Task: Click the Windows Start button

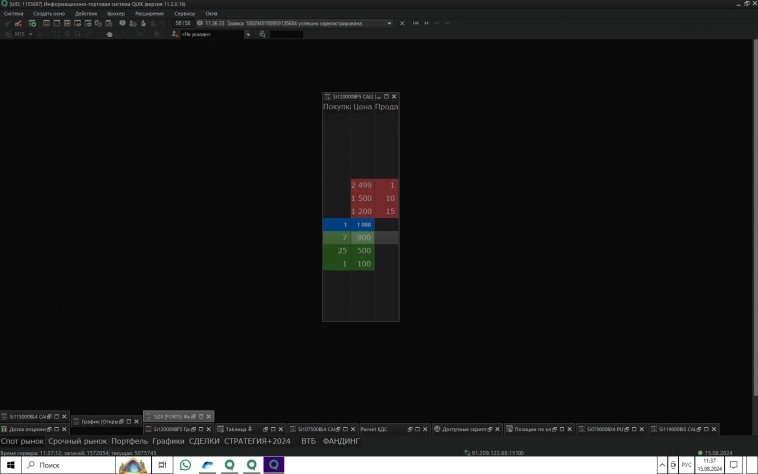Action: point(10,465)
